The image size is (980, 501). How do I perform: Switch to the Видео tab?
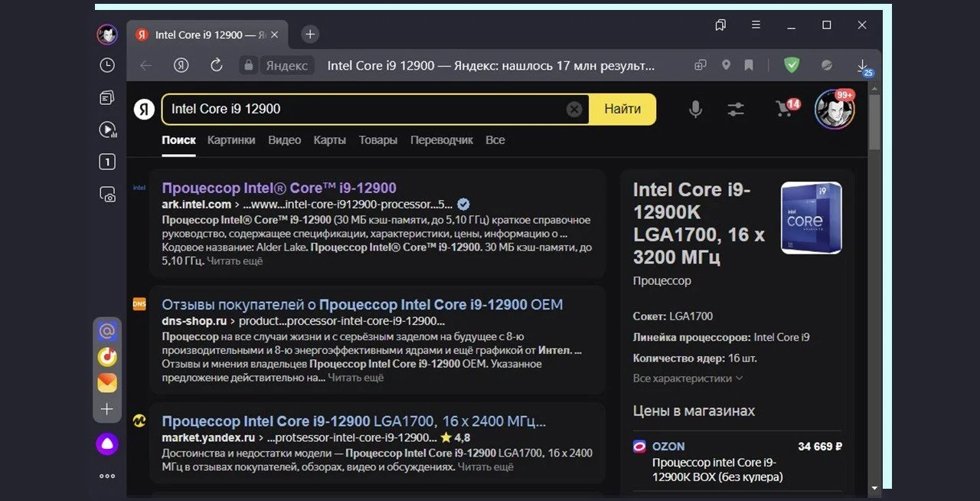285,140
